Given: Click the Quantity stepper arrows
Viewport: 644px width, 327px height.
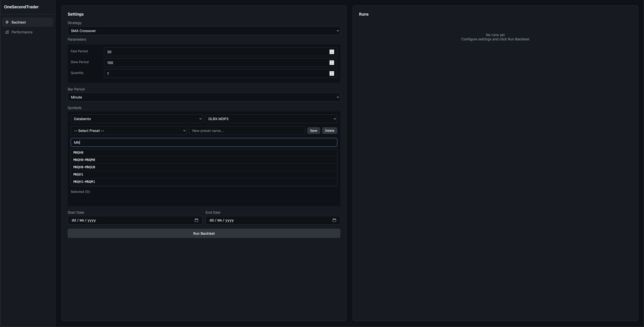Looking at the screenshot, I should pyautogui.click(x=332, y=73).
